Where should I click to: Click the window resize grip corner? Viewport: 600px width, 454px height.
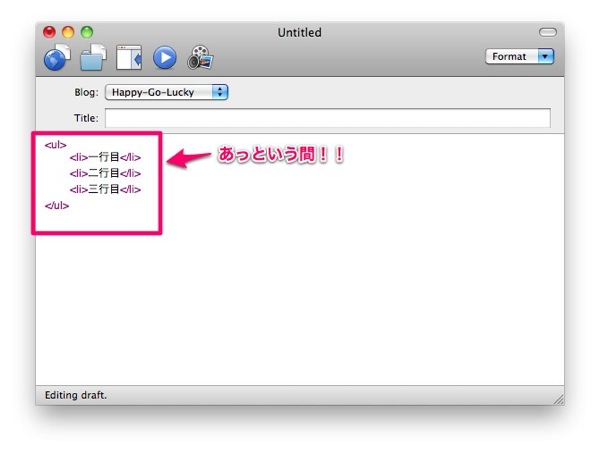pos(558,399)
